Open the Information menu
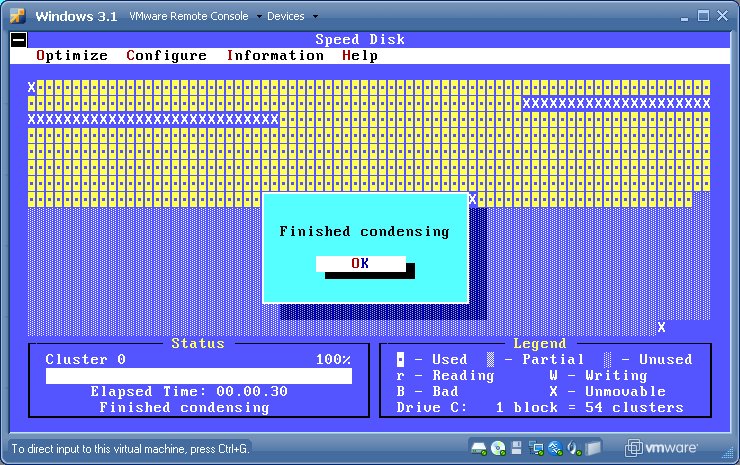740x465 pixels. [275, 56]
